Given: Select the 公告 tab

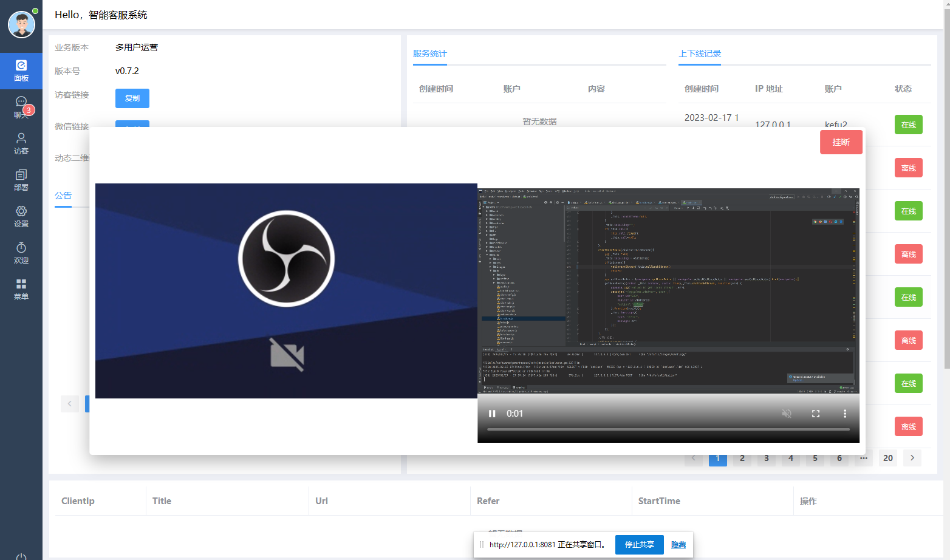Looking at the screenshot, I should coord(63,196).
